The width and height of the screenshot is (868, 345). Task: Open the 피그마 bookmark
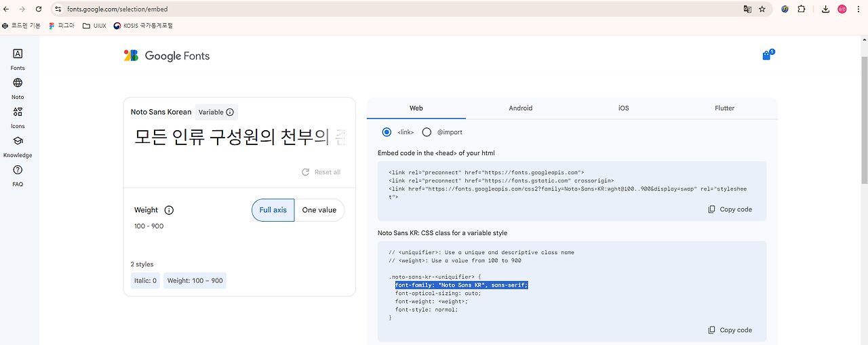pyautogui.click(x=61, y=26)
